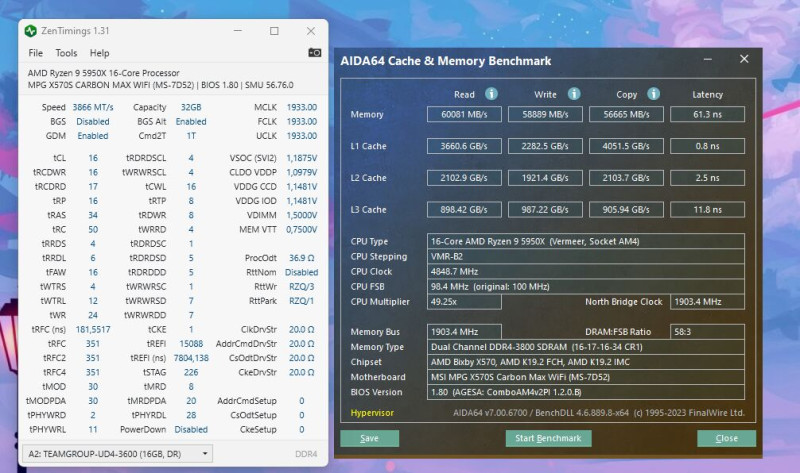This screenshot has width=800, height=473.
Task: Click the Memory Copy value 56665 MB/s
Action: click(627, 114)
